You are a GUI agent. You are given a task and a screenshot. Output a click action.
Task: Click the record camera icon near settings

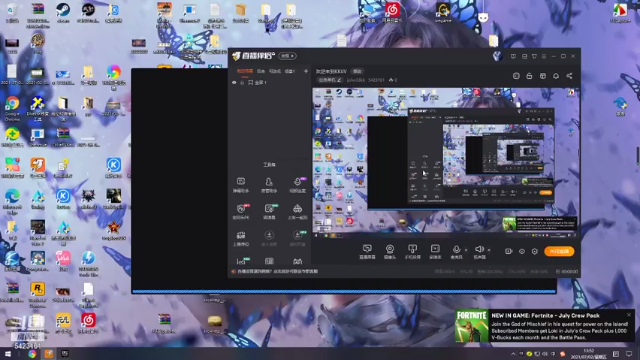(x=508, y=251)
